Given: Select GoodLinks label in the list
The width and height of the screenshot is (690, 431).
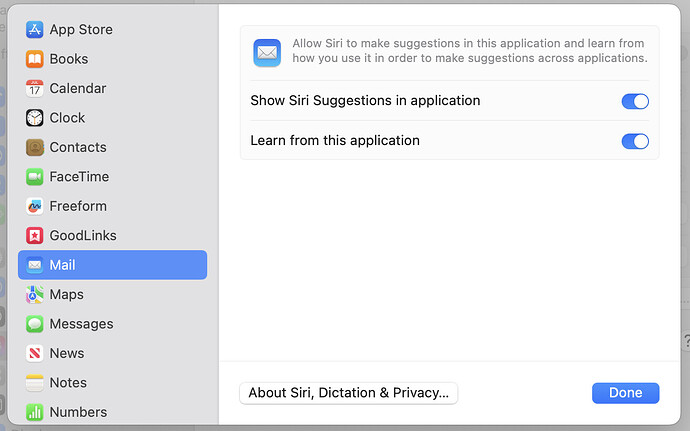Looking at the screenshot, I should coord(83,236).
